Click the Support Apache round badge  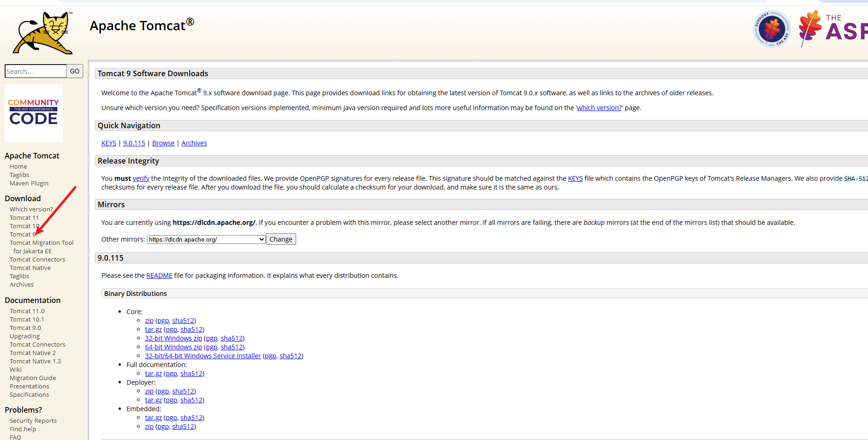(x=771, y=29)
